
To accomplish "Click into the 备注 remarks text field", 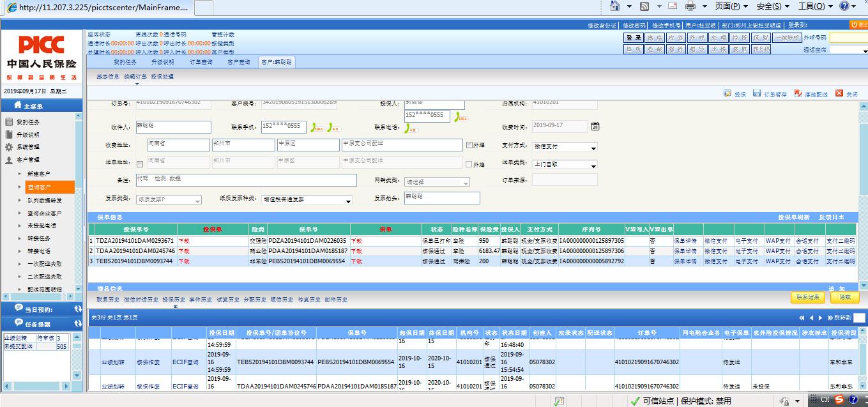I will [x=245, y=180].
